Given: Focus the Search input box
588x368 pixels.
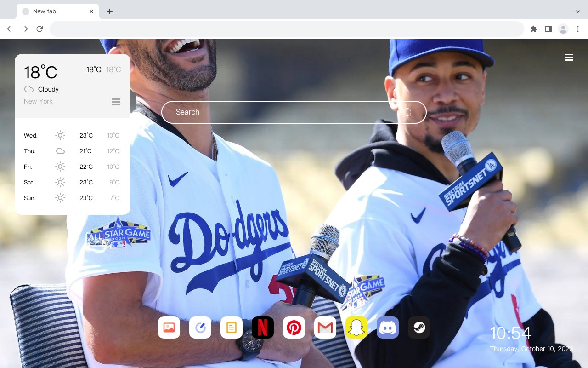Looking at the screenshot, I should coord(294,112).
